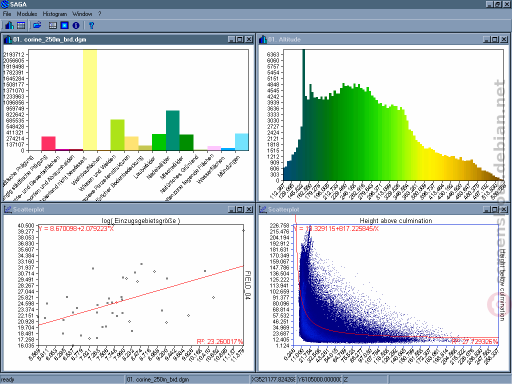Click the corine_250m histogram window icon

8,40
